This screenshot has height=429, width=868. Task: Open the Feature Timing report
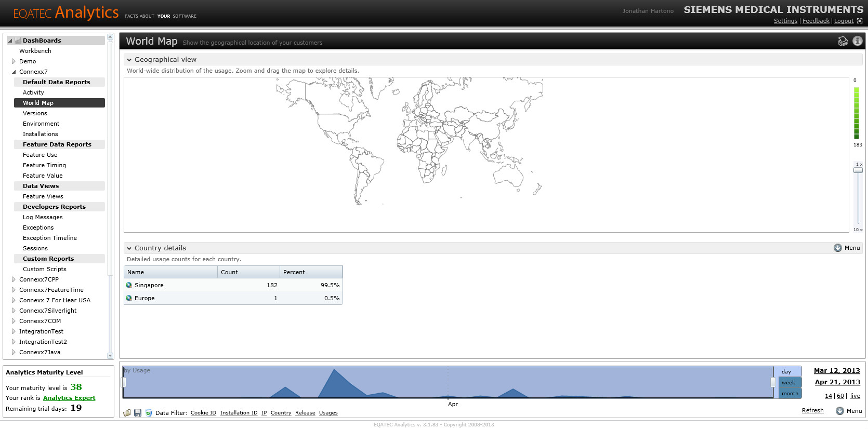44,165
